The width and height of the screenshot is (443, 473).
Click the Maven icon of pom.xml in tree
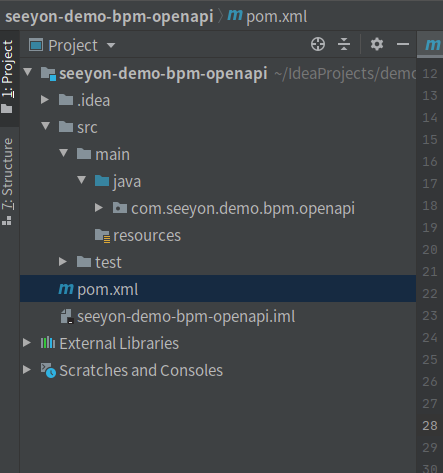tap(66, 288)
